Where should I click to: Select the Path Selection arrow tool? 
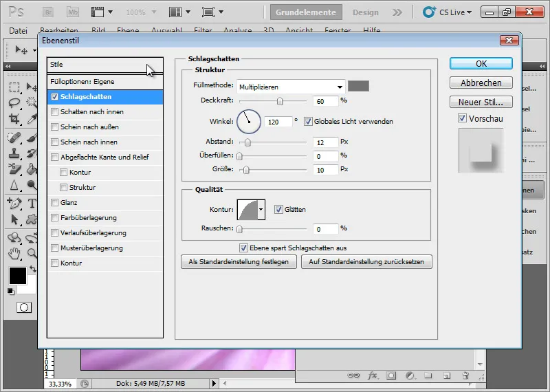[14, 219]
